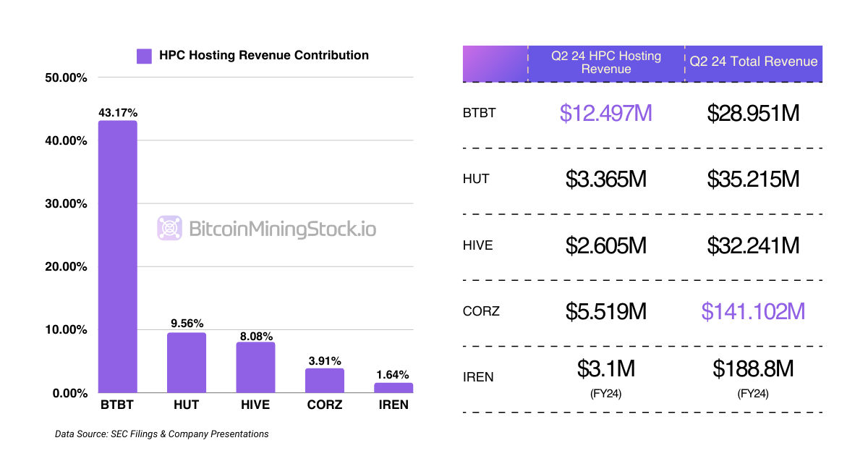Click the $188.8M IREN total revenue value
This screenshot has width=868, height=456.
coord(753,369)
